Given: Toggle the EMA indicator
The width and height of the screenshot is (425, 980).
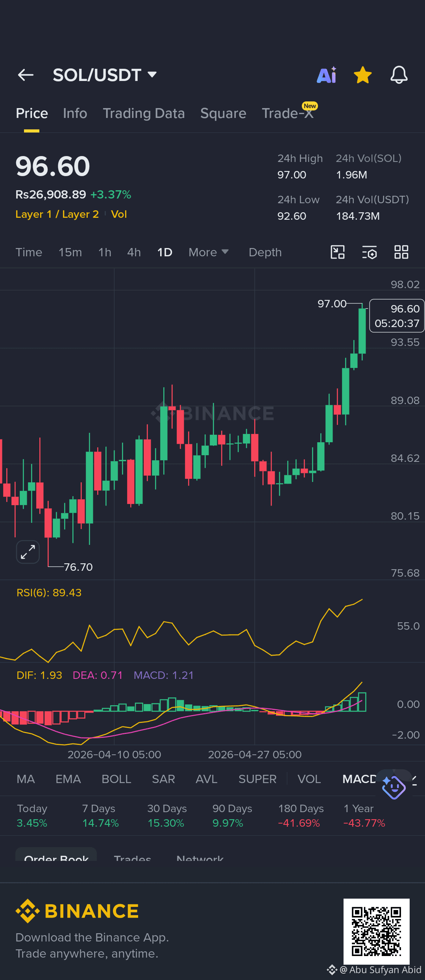Looking at the screenshot, I should (x=68, y=779).
